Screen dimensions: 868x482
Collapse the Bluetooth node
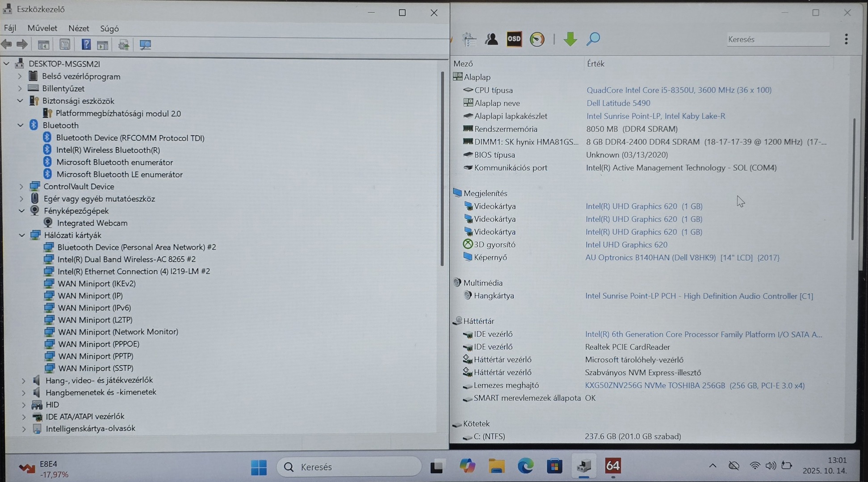click(x=21, y=126)
